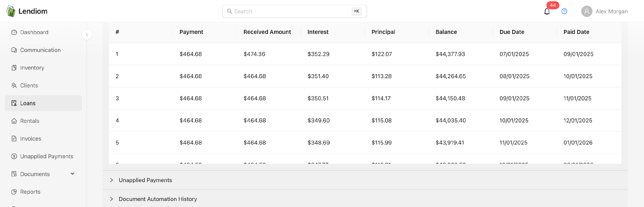The width and height of the screenshot is (644, 207).
Task: Select interest $350.51 in row 3
Action: tap(318, 98)
